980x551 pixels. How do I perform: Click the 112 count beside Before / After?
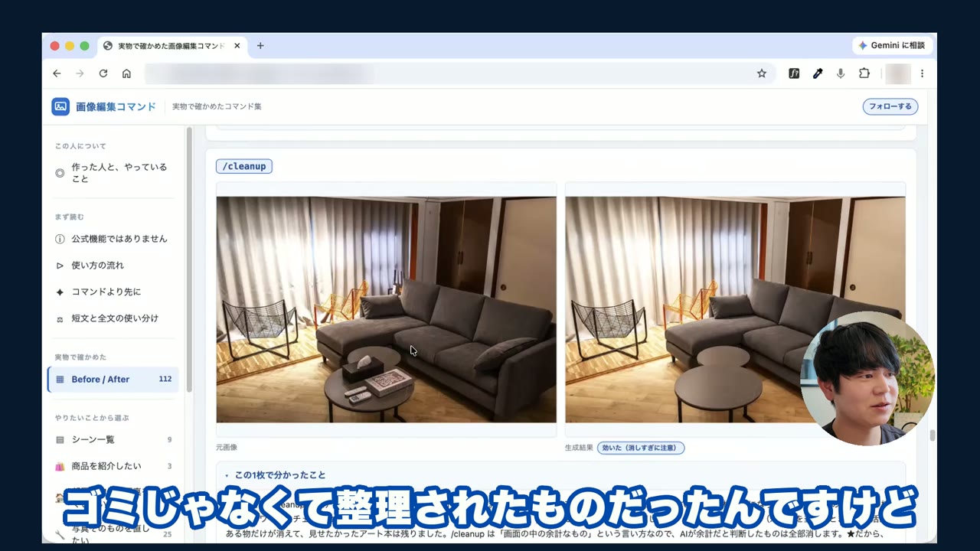coord(165,380)
